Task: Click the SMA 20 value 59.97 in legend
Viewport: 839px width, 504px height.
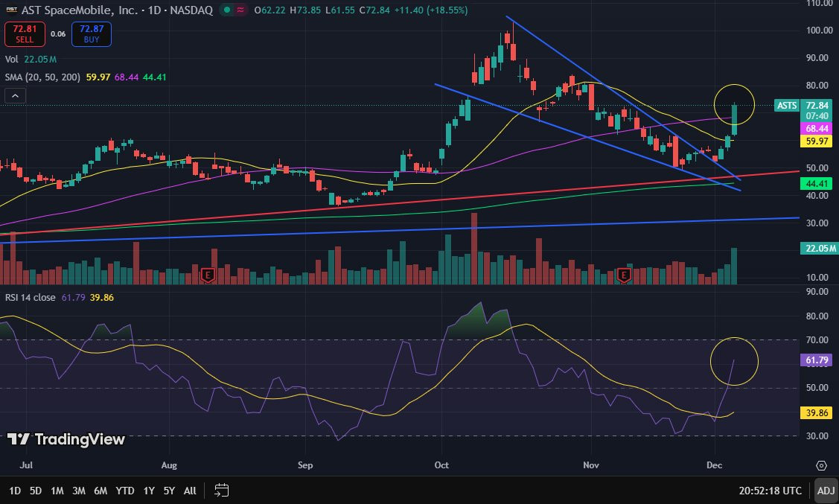Action: tap(98, 77)
